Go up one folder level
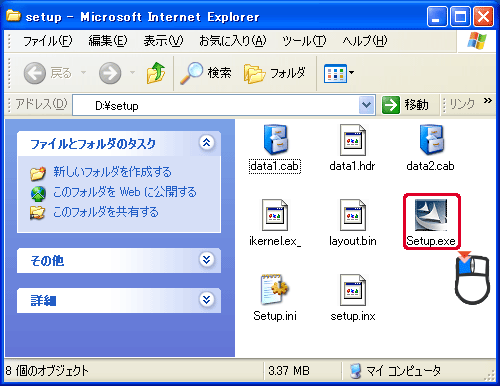 (156, 73)
